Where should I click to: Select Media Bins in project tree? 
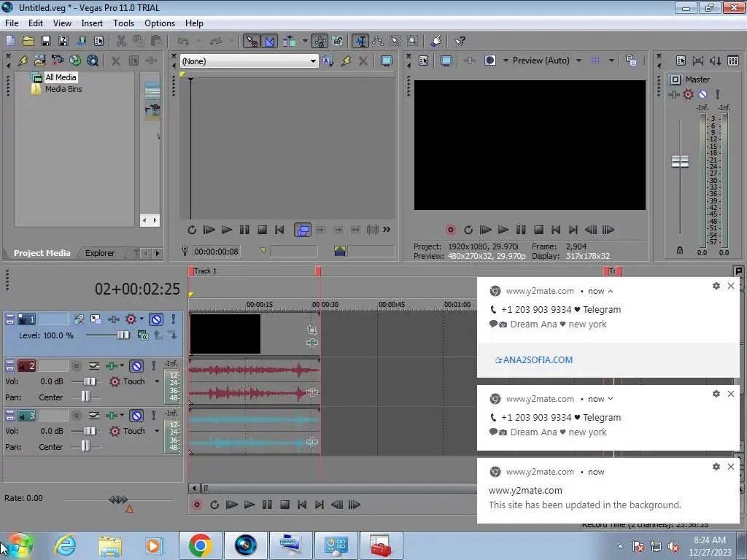coord(63,89)
